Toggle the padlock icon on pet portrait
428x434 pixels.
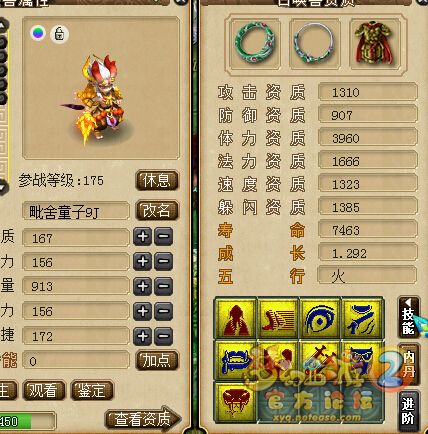pyautogui.click(x=59, y=34)
